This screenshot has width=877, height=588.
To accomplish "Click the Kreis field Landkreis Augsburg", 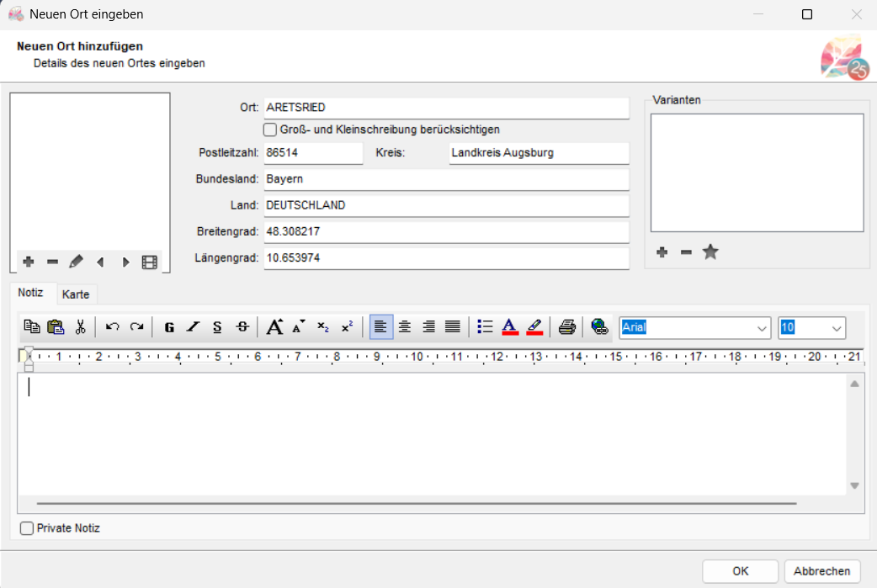I will tap(539, 153).
